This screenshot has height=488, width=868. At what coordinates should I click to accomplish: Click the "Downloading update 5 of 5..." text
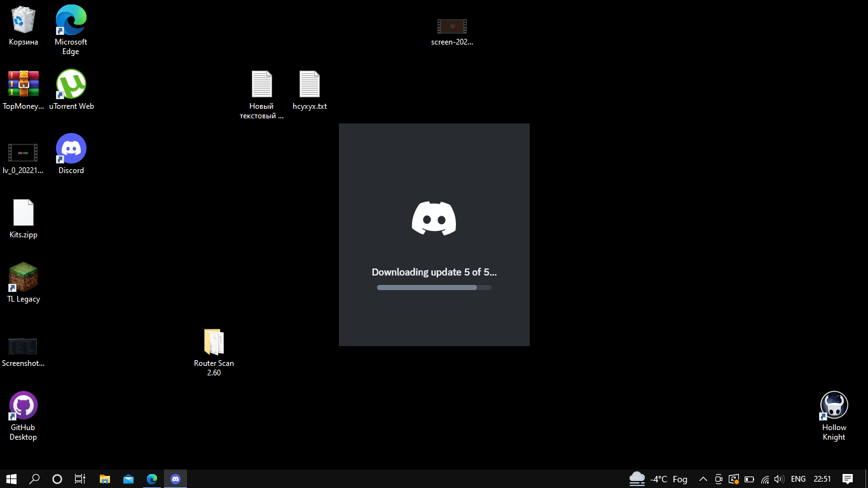click(x=434, y=272)
